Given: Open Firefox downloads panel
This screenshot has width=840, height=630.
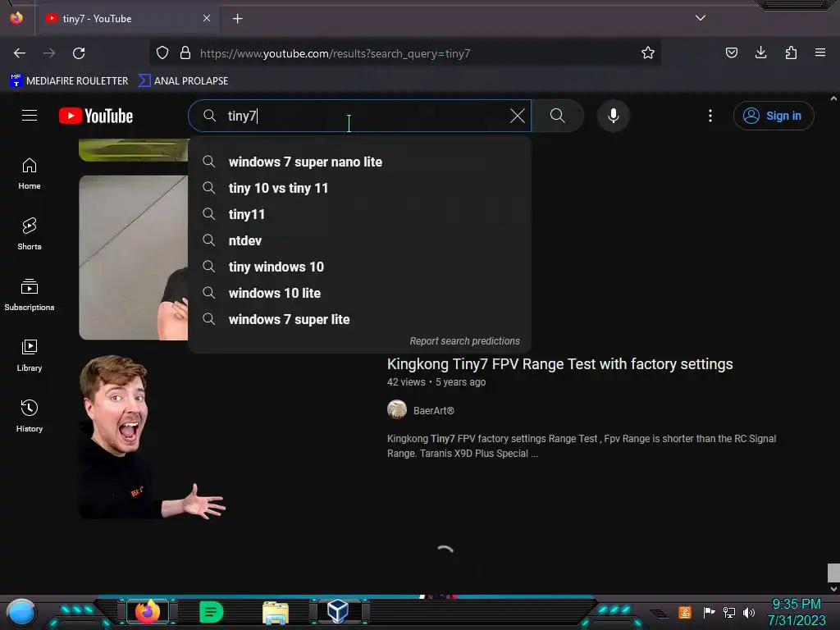Looking at the screenshot, I should coord(760,52).
